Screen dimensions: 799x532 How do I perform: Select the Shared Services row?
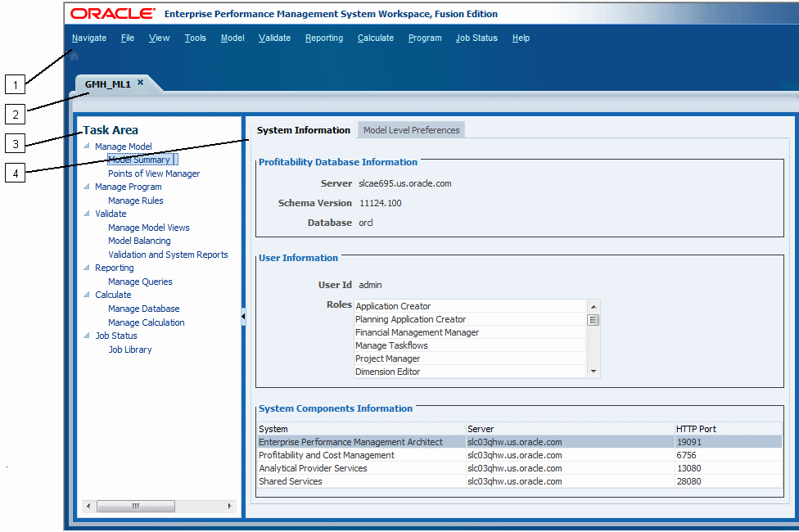[x=520, y=481]
